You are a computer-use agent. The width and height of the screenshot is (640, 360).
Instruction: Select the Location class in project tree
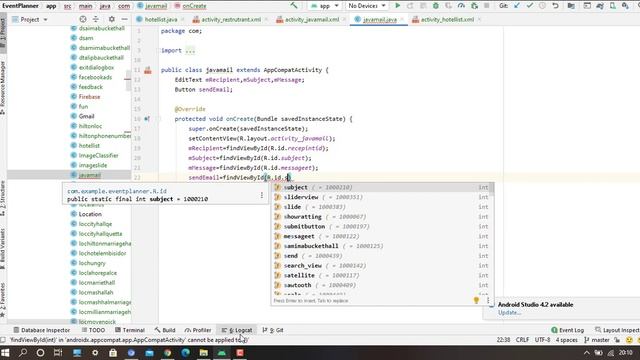90,214
